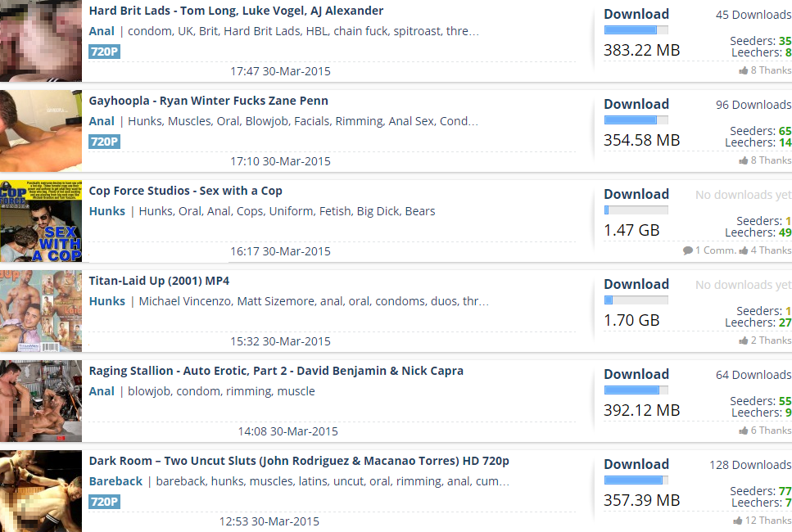Click the size text 392.12 MB
Viewport: 792px width, 532px height.
click(x=642, y=410)
